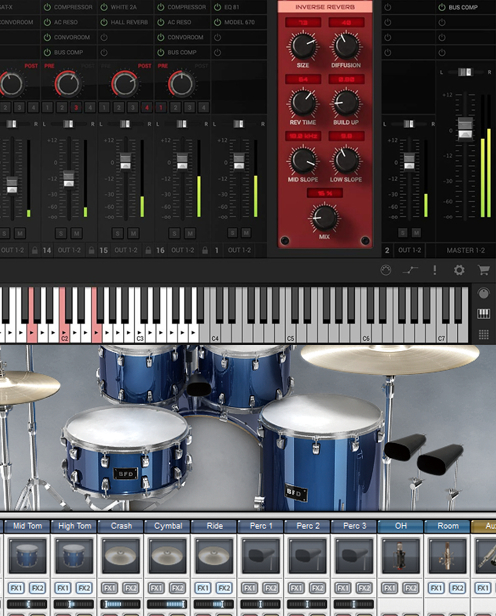This screenshot has height=616, width=496.
Task: Open the WHITE 2A effect slot name
Action: [124, 7]
